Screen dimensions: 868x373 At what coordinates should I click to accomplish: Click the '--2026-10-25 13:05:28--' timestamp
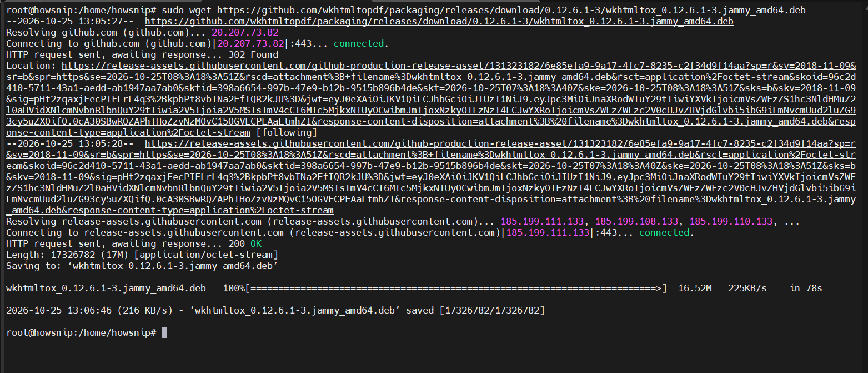pyautogui.click(x=70, y=143)
